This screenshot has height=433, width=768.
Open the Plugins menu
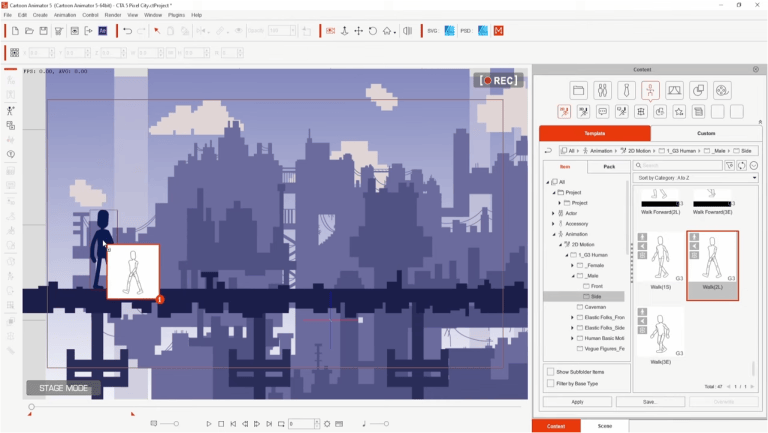point(176,15)
